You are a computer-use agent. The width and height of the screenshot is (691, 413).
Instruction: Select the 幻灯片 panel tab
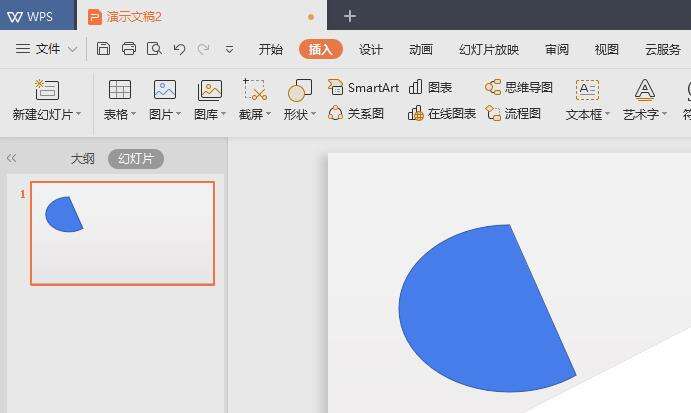(x=136, y=159)
